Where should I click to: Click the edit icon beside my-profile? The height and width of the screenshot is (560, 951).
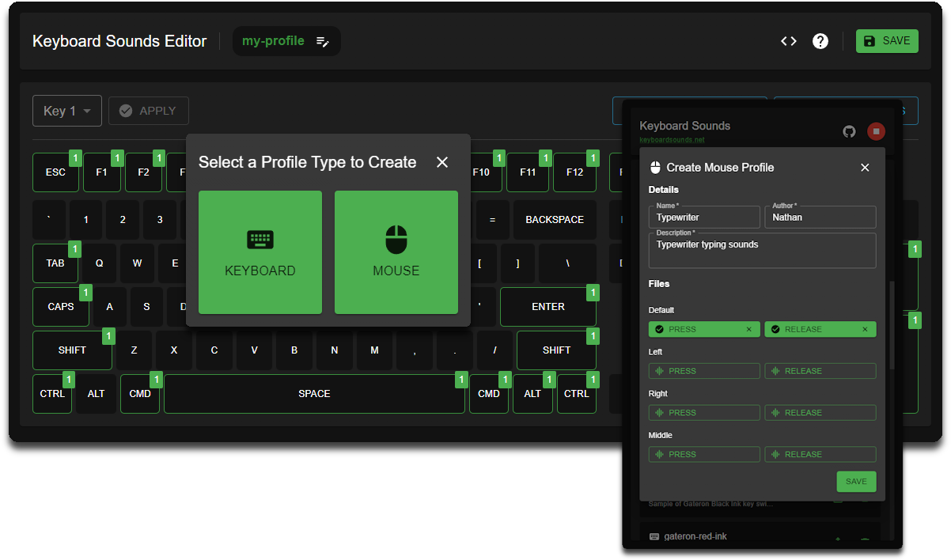coord(322,41)
